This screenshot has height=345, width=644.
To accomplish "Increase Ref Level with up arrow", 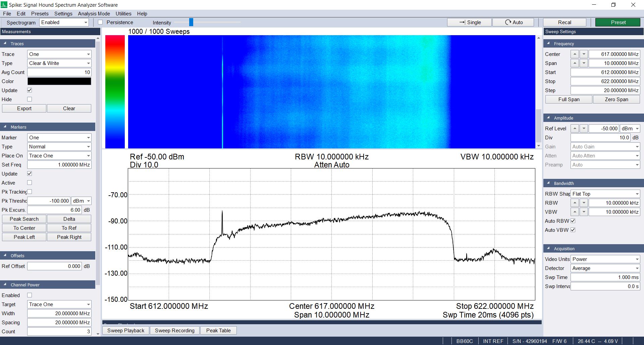I will click(x=575, y=129).
